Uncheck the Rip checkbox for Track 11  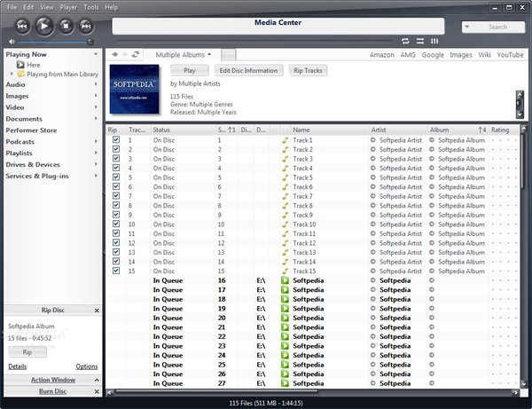[x=116, y=233]
